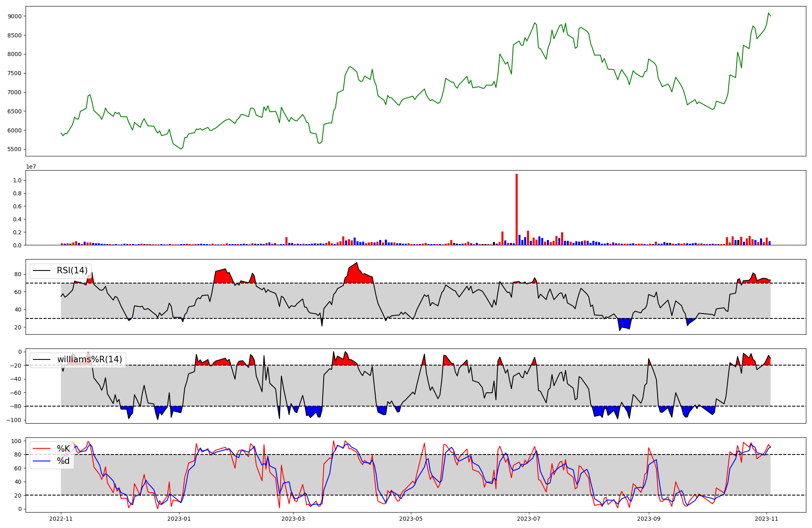
Task: Click the -100 label on Williams axis
Action: (x=14, y=420)
